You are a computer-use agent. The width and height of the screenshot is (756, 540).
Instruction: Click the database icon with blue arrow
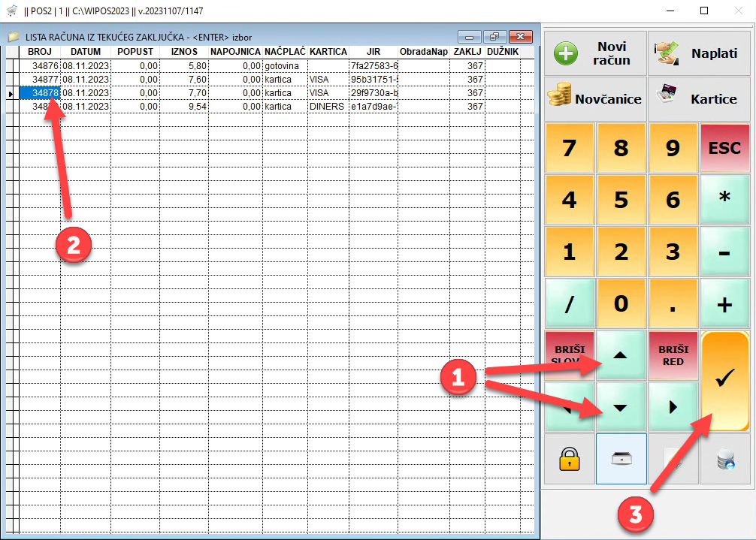click(x=724, y=459)
